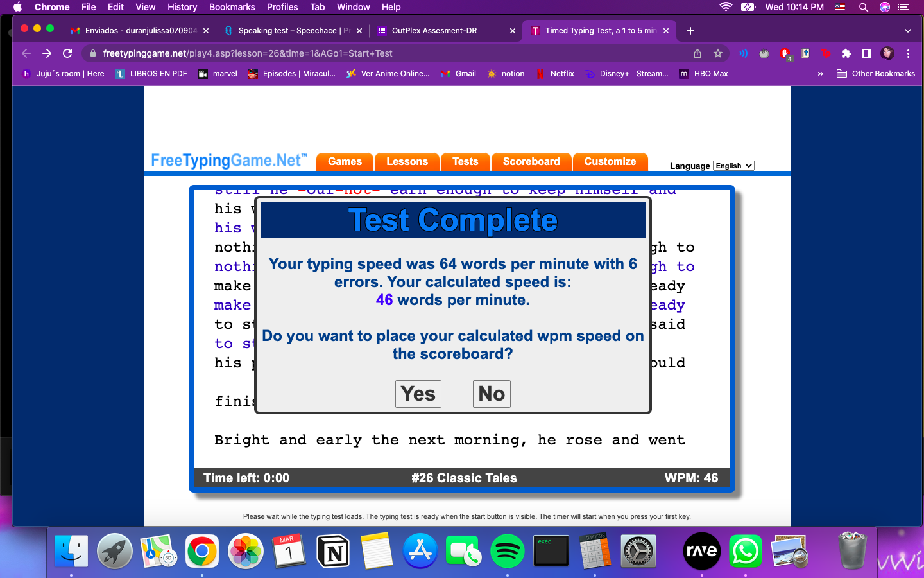Viewport: 924px width, 578px height.
Task: Open Spotify from the Dock
Action: coord(508,551)
